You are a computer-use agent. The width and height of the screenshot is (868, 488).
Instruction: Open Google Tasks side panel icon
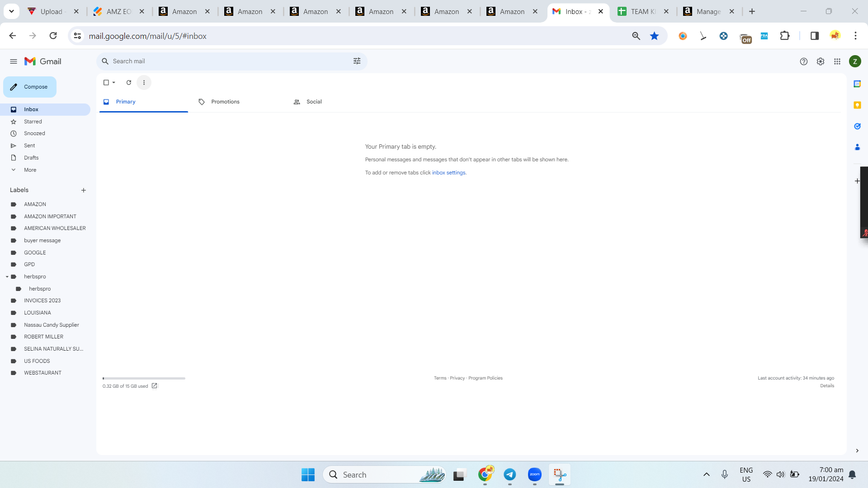coord(857,126)
